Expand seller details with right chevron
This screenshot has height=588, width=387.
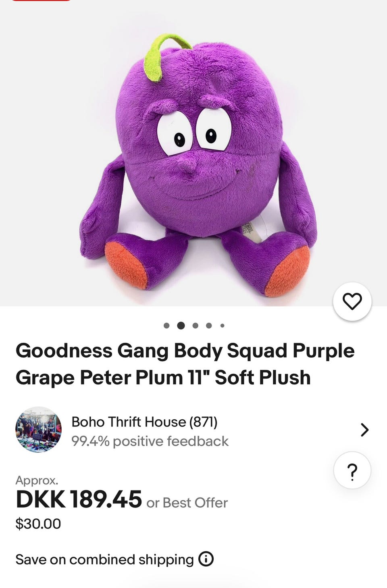(364, 430)
